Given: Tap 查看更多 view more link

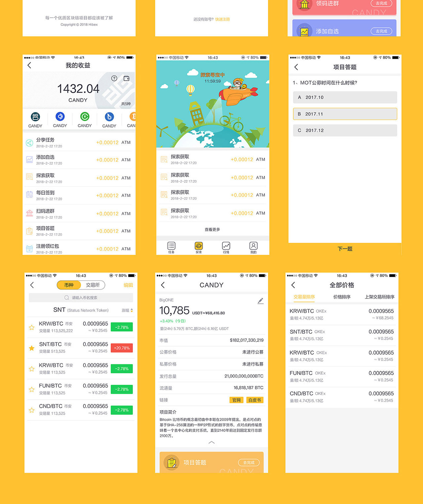Looking at the screenshot, I should (x=215, y=228).
